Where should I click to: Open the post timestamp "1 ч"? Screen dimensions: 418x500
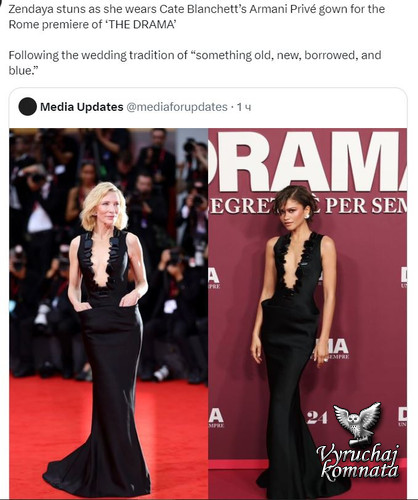click(x=244, y=107)
